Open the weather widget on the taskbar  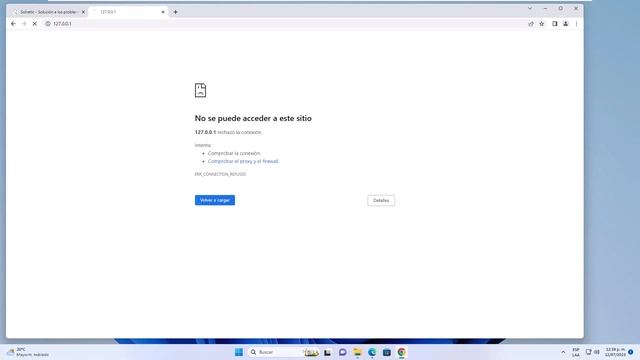28,352
